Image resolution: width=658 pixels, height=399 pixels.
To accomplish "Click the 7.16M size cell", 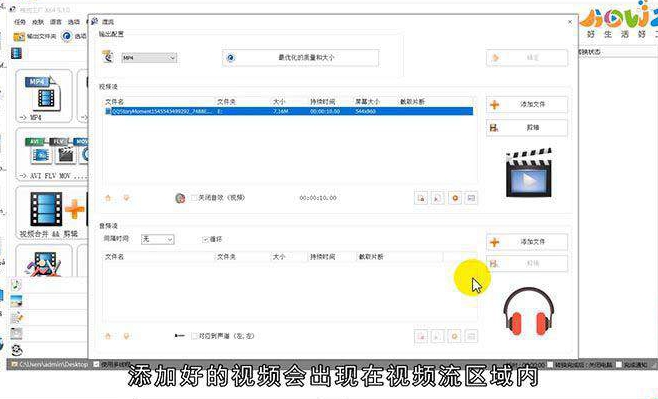I will tap(280, 111).
